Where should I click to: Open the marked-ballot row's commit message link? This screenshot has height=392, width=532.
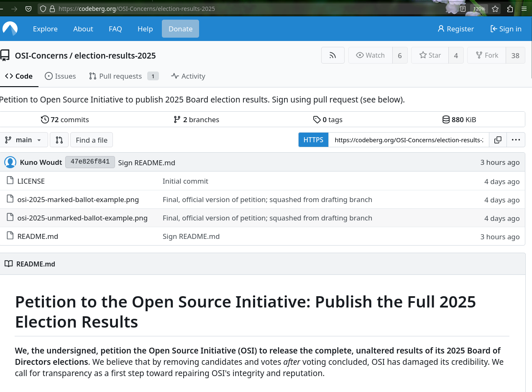pos(267,200)
